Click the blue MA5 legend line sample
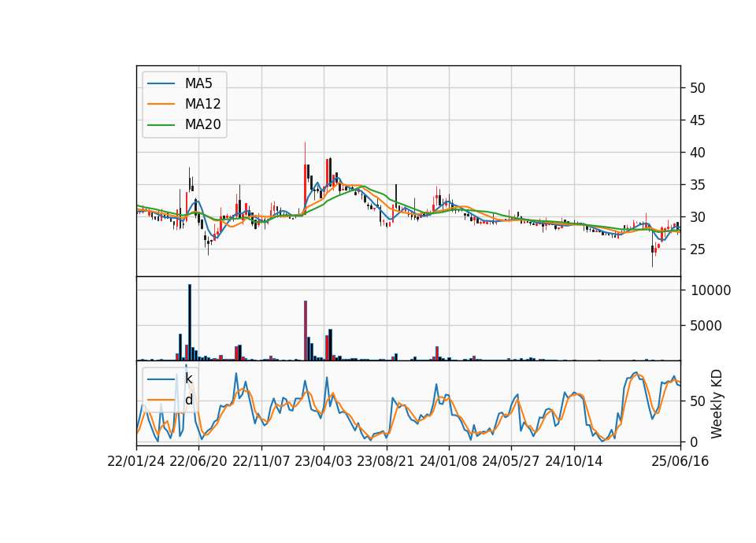 [x=161, y=83]
